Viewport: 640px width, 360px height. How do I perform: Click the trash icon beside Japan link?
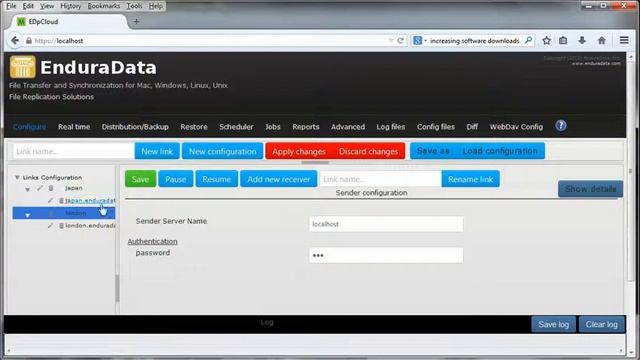click(51, 188)
